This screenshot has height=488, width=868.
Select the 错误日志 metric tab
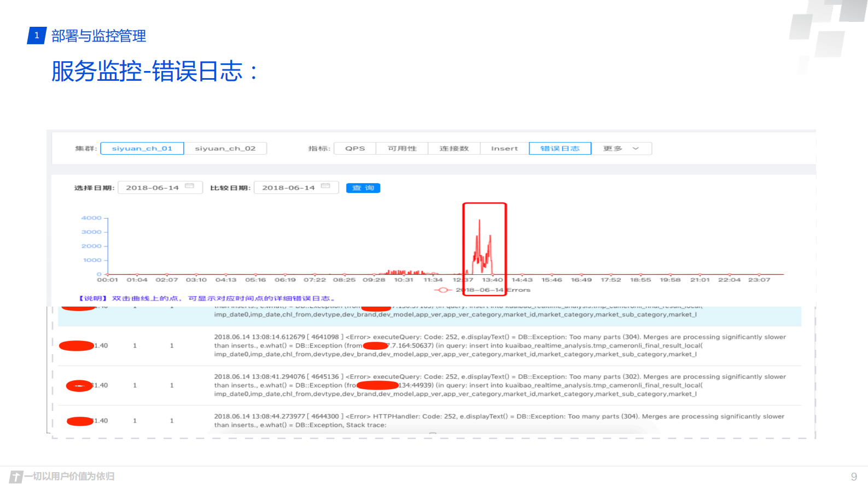560,148
